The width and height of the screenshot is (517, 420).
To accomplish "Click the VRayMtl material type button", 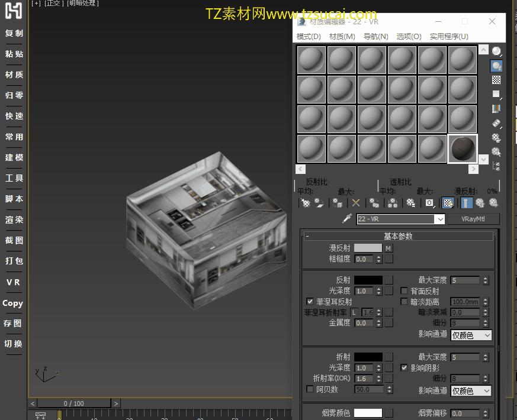I will coord(473,219).
